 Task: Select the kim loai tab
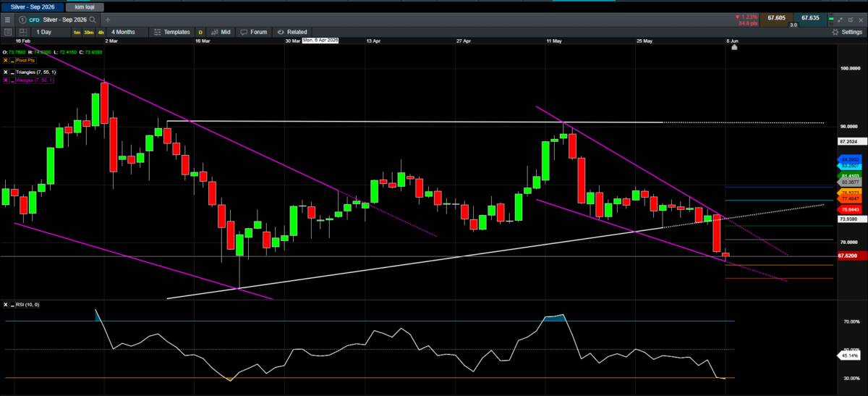click(x=85, y=7)
